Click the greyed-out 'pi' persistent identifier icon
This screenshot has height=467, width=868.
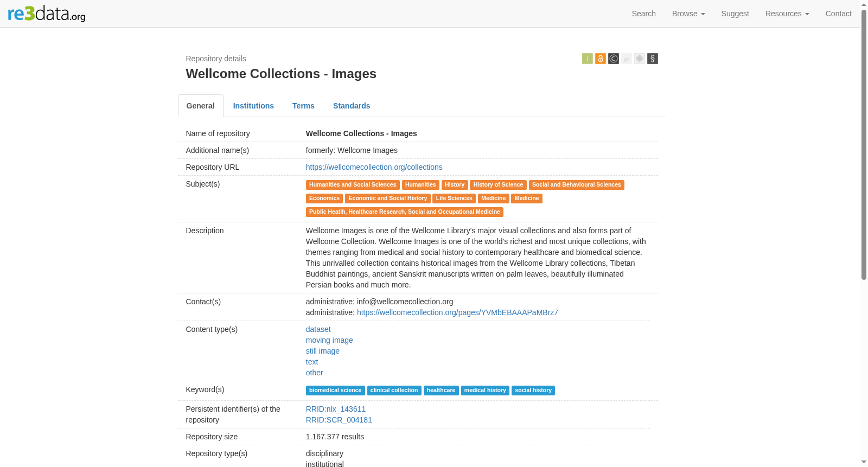(627, 59)
